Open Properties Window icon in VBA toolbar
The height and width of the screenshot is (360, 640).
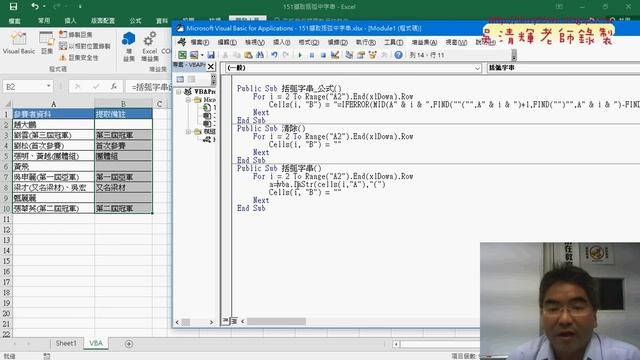(x=360, y=55)
